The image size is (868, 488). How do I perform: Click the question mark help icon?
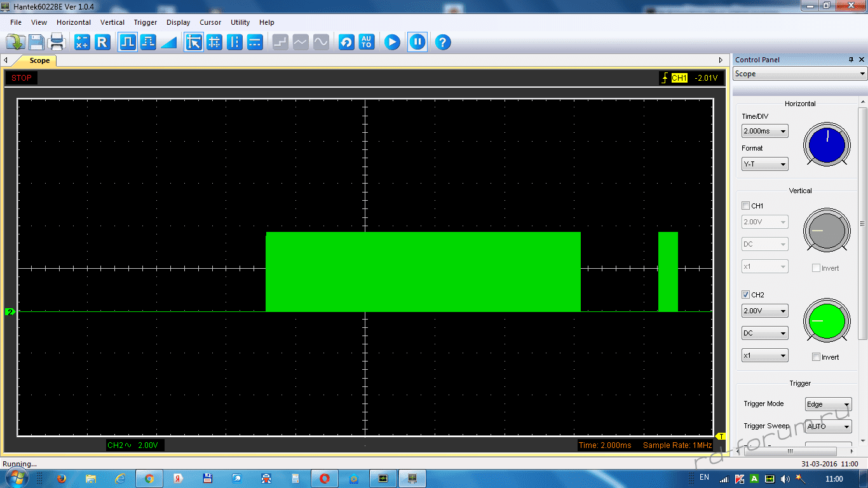[x=443, y=43]
